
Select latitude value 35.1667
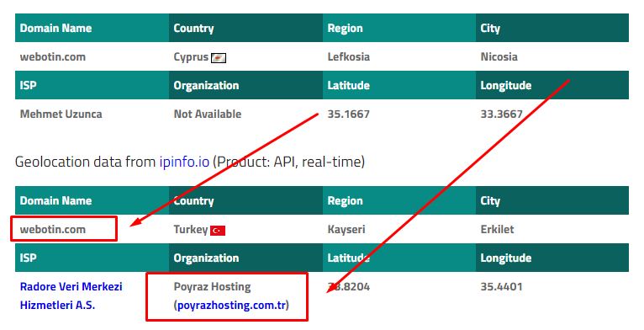[348, 114]
